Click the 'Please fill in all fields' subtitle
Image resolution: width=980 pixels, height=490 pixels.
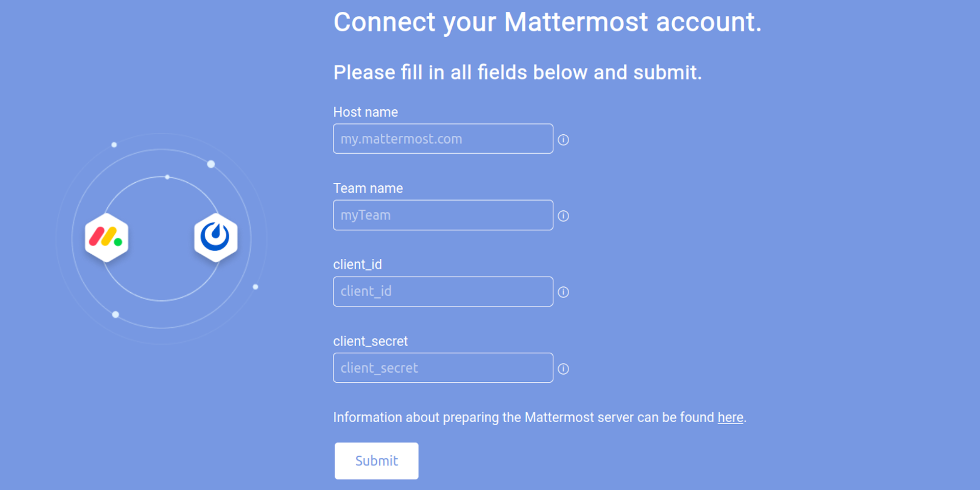click(518, 72)
